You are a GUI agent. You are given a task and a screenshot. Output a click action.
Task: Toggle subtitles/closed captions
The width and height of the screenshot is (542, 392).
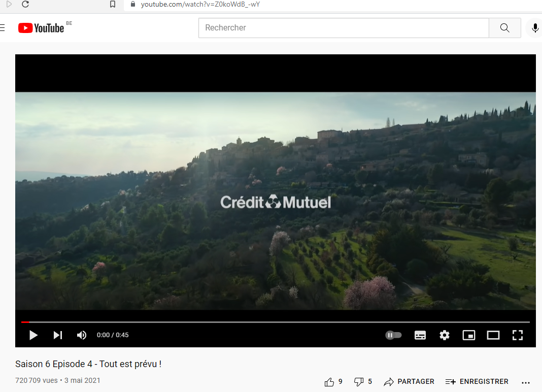click(420, 335)
